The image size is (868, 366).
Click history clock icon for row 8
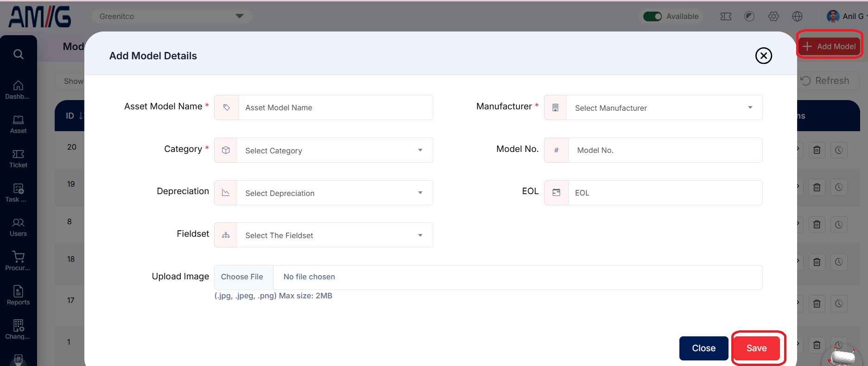[x=839, y=225]
